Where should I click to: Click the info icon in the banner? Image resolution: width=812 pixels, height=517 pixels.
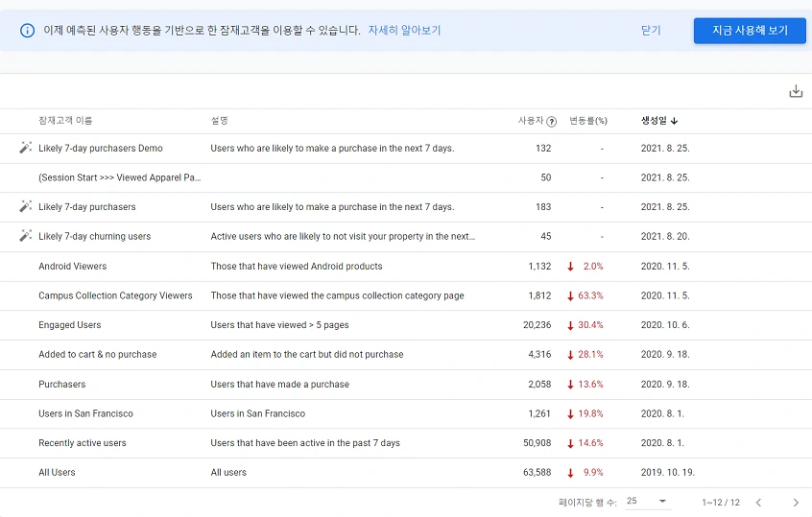(x=27, y=31)
